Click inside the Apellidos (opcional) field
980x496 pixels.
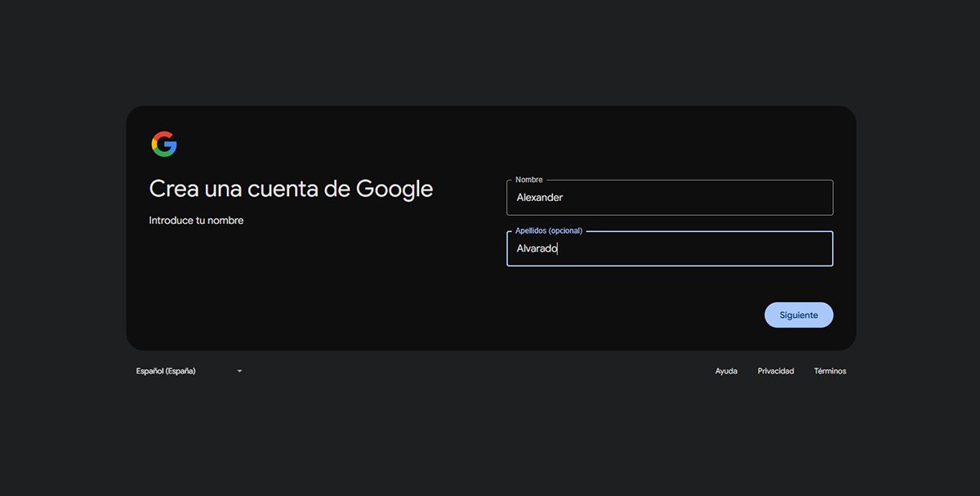670,248
